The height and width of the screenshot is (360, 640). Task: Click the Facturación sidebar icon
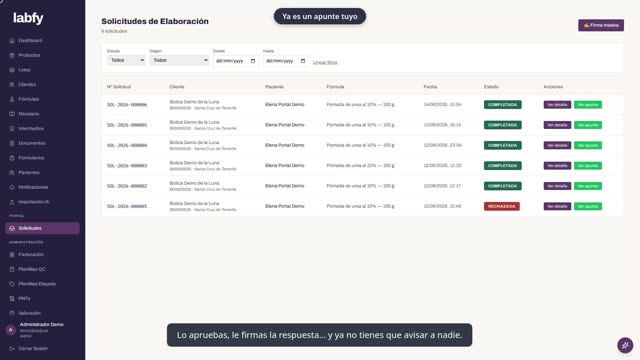[x=12, y=254]
